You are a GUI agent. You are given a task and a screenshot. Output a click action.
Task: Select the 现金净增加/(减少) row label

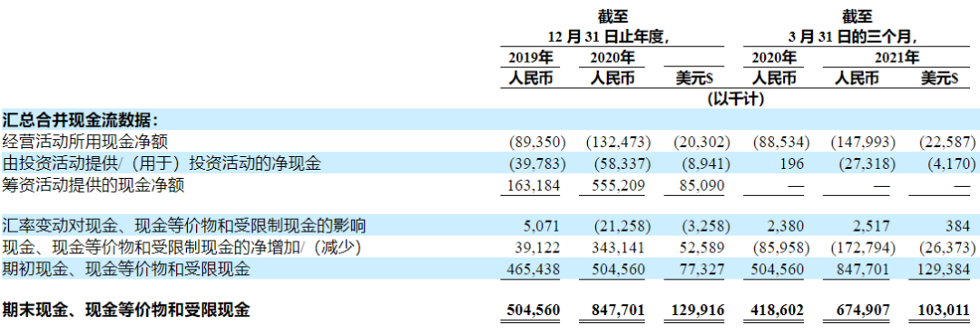[182, 248]
